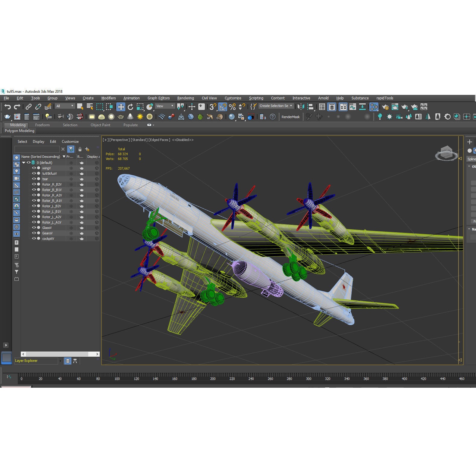Toggle visibility of tsar object
This screenshot has width=476, height=476.
click(34, 179)
